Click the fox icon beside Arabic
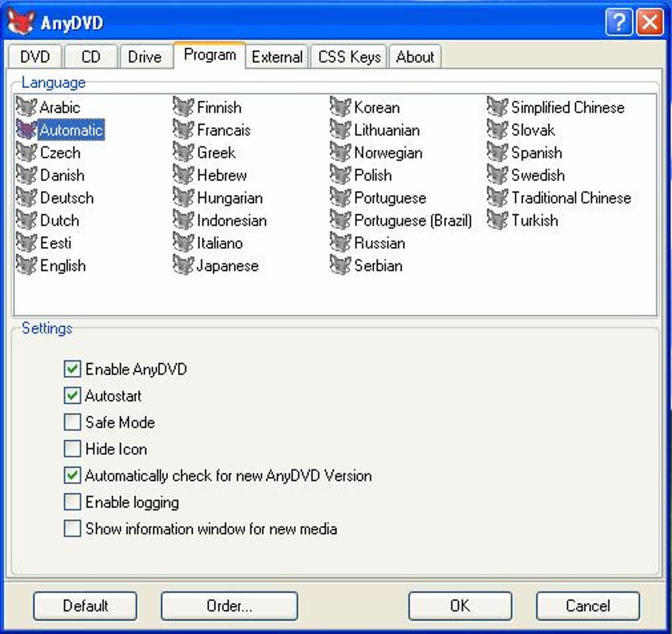 (x=26, y=107)
